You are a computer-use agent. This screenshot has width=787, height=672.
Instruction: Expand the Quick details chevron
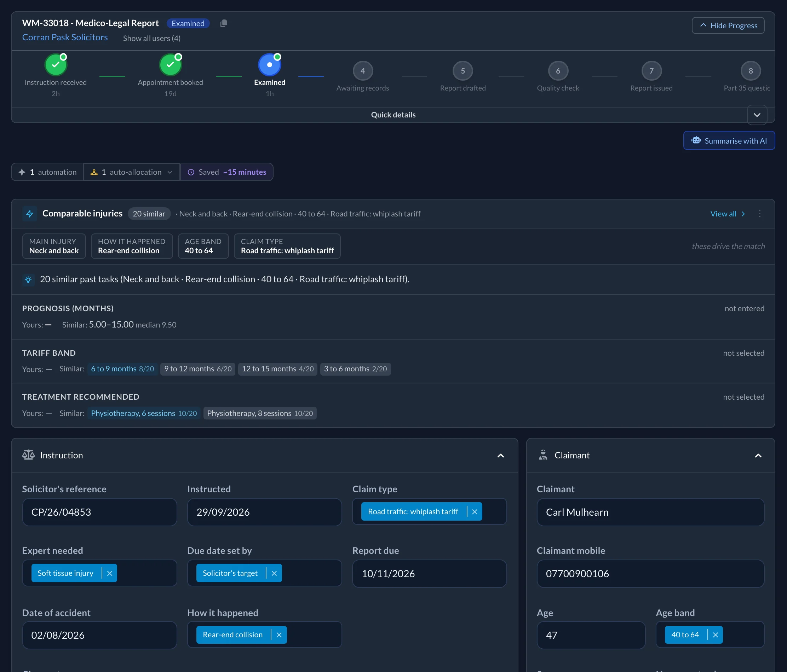click(757, 115)
